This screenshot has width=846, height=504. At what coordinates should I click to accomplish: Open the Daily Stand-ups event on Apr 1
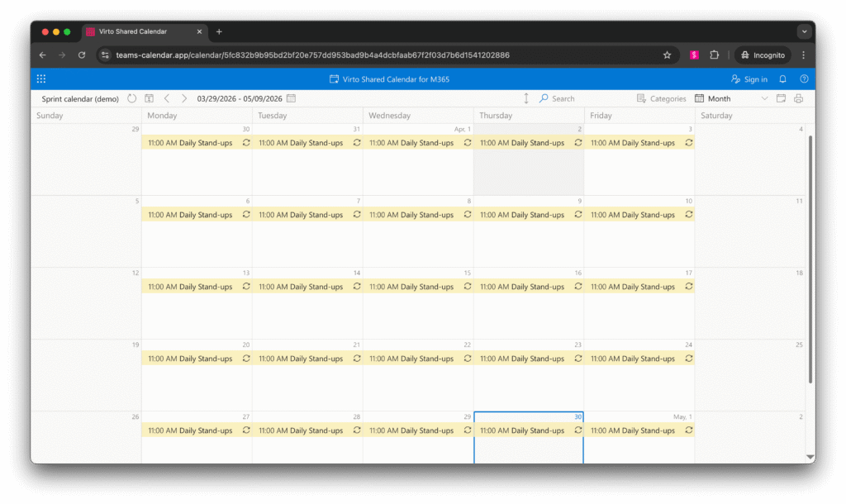pos(418,143)
